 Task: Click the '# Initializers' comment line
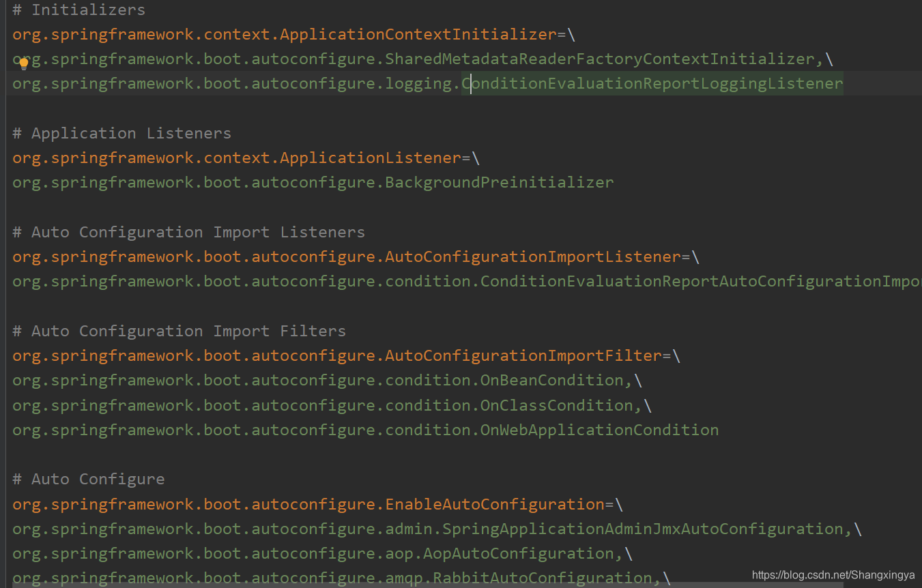click(78, 10)
